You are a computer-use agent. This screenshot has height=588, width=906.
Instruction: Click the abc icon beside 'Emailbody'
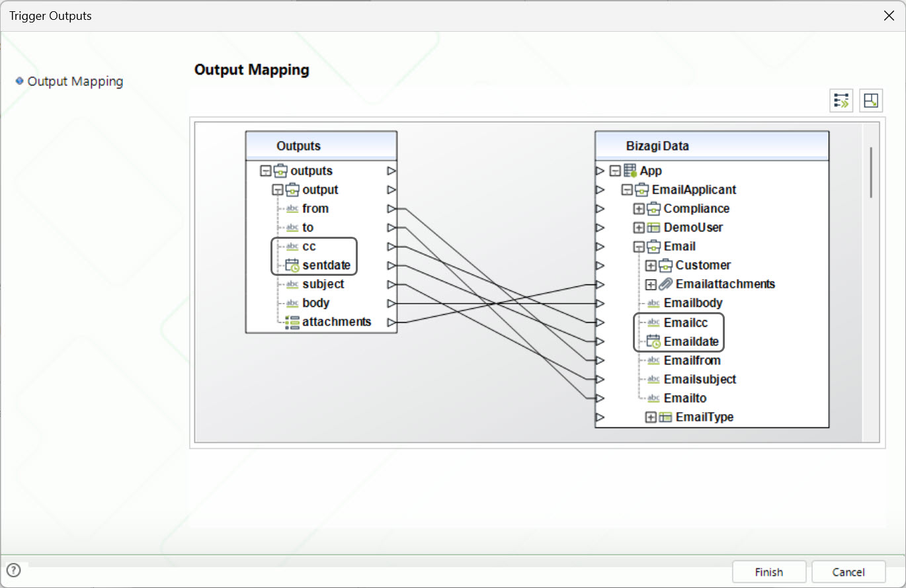[653, 303]
